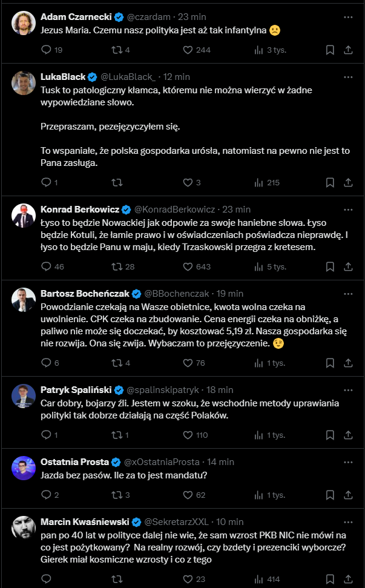Like Ostatnia Prosta's seatbelt tweet

(188, 495)
